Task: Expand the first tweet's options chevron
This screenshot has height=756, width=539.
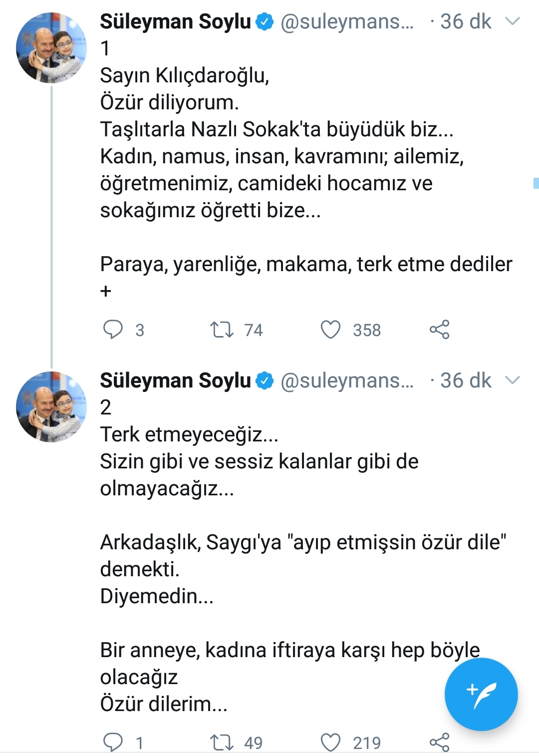Action: [513, 21]
